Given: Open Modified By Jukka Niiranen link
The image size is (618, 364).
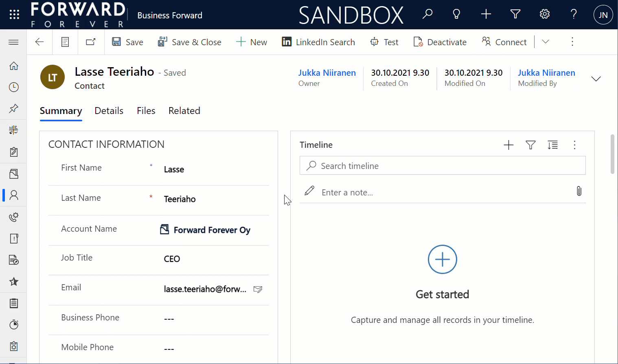Looking at the screenshot, I should click(546, 73).
